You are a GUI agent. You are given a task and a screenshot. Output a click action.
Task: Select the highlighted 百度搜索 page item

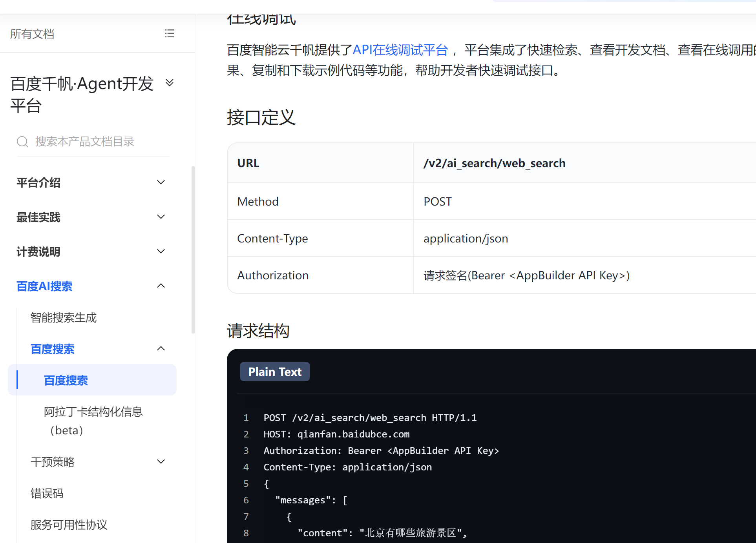coord(66,380)
